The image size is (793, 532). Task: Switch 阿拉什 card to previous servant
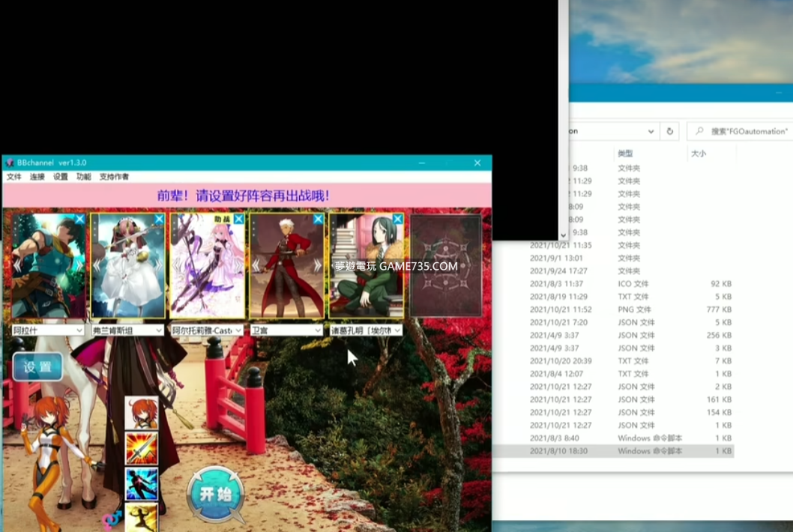pyautogui.click(x=18, y=265)
